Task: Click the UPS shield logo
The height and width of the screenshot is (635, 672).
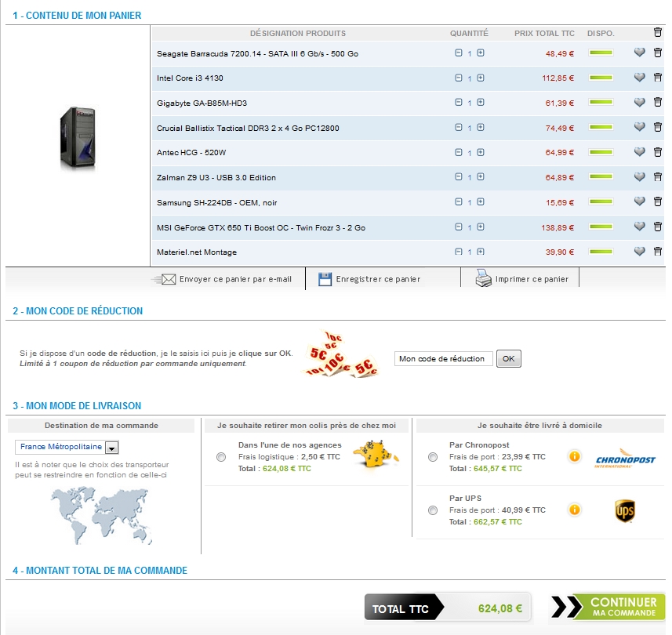Action: 625,510
